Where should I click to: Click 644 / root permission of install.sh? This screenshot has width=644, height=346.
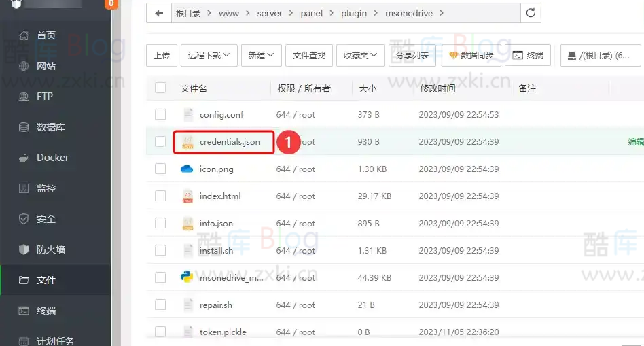pos(296,251)
